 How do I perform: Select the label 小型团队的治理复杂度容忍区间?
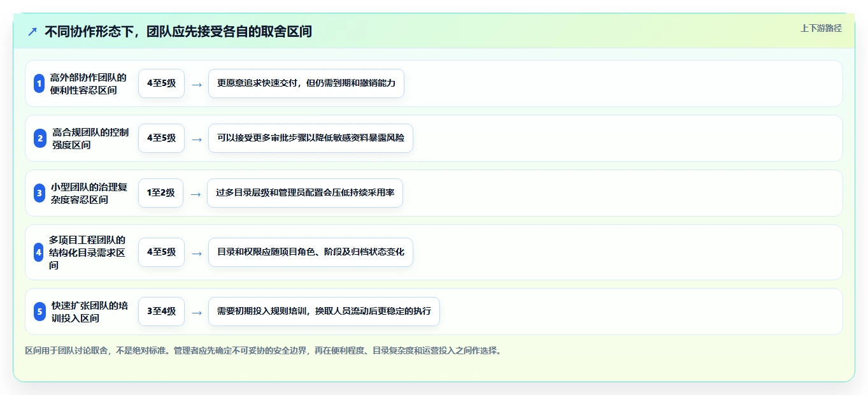coord(89,193)
